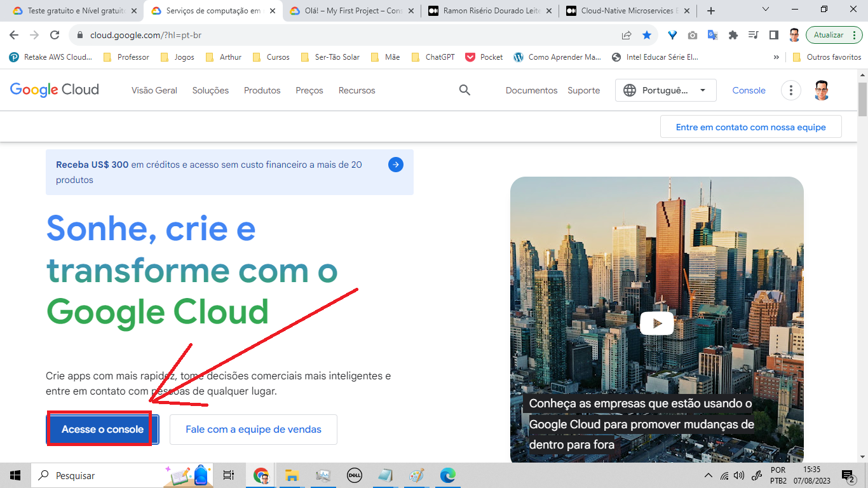Viewport: 868px width, 488px height.
Task: Open the notepad taskbar icon
Action: coord(385,475)
